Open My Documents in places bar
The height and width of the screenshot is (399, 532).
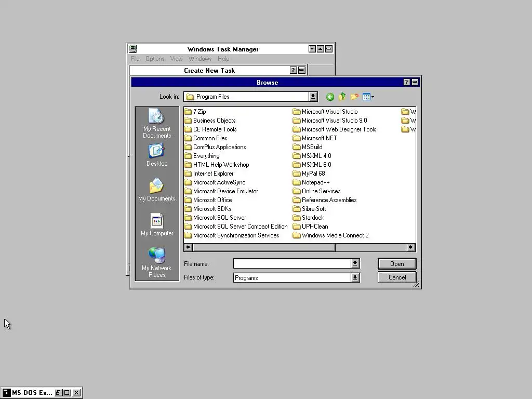(157, 190)
